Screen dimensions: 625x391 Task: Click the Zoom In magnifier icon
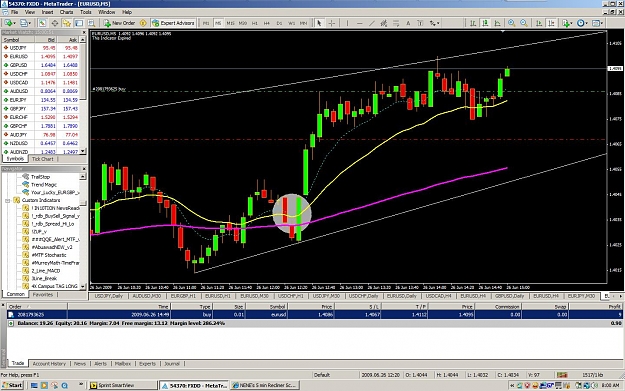click(512, 23)
